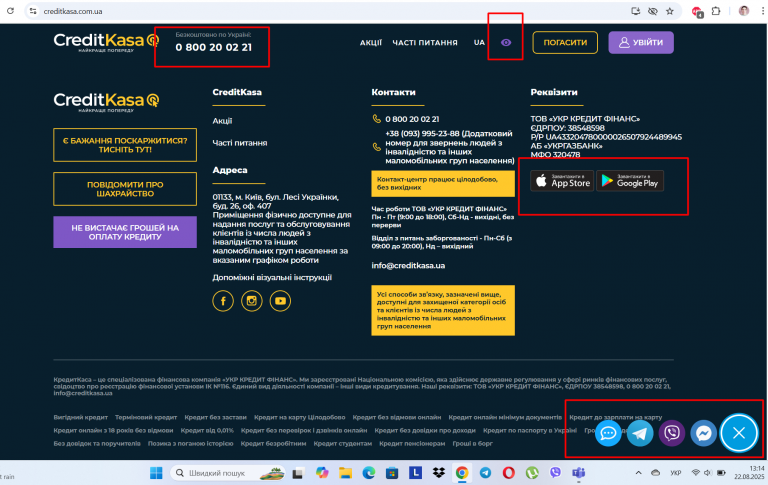
Task: Click Є БАЖАННЯ ПОСКАРЖИТИСЯ complaint button
Action: [125, 145]
